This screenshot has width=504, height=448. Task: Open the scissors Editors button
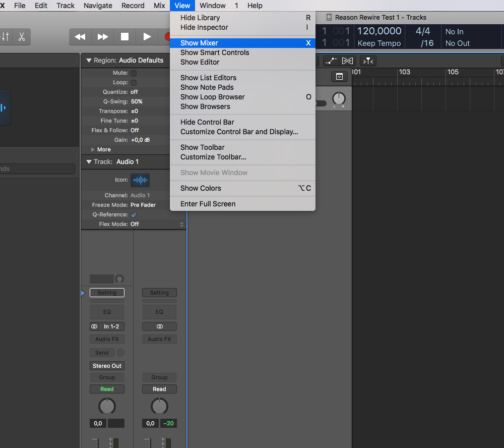tap(22, 36)
